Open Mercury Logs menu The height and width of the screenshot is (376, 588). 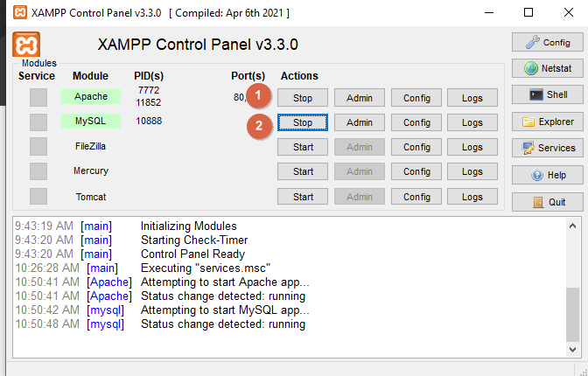(x=472, y=171)
